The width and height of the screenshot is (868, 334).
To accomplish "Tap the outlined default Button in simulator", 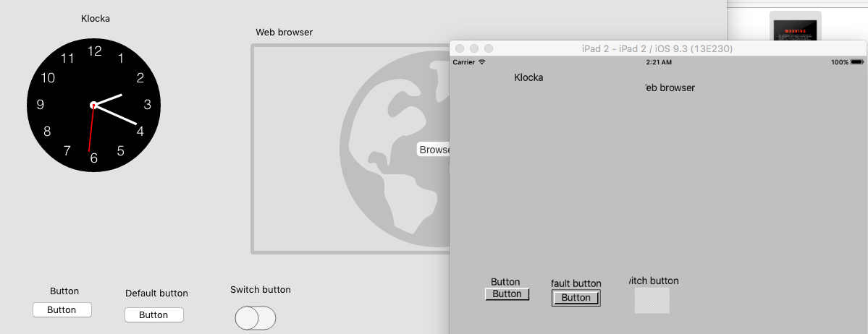I will (576, 298).
